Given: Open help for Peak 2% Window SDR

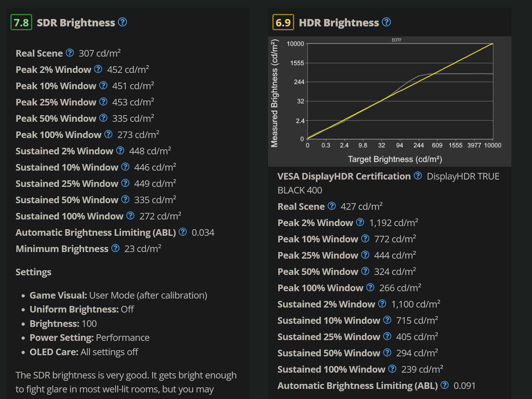Looking at the screenshot, I should pyautogui.click(x=98, y=69).
